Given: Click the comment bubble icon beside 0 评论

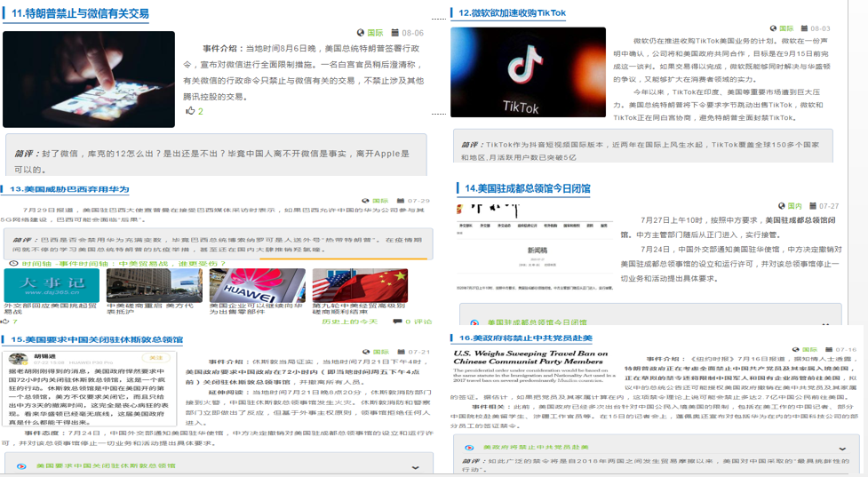Looking at the screenshot, I should coord(397,322).
